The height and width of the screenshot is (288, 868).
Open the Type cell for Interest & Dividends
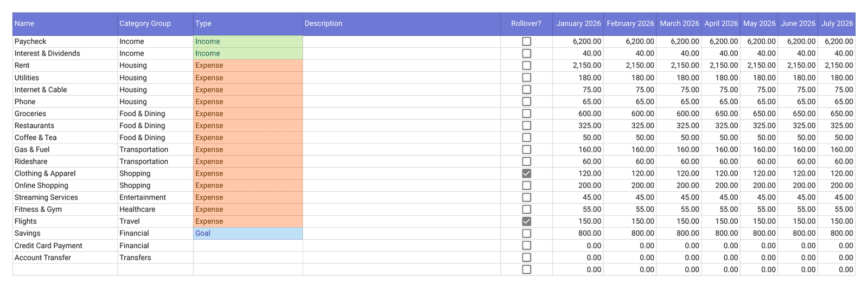(x=248, y=53)
